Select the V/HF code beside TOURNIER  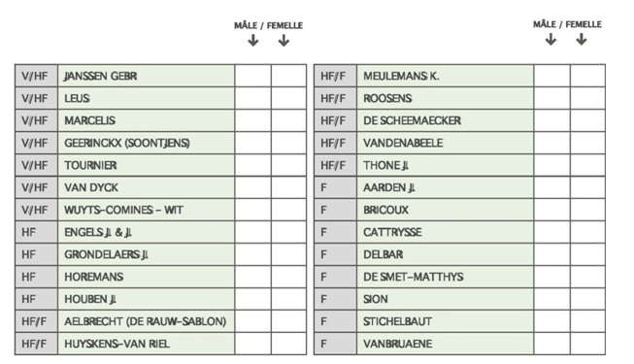[x=36, y=165]
